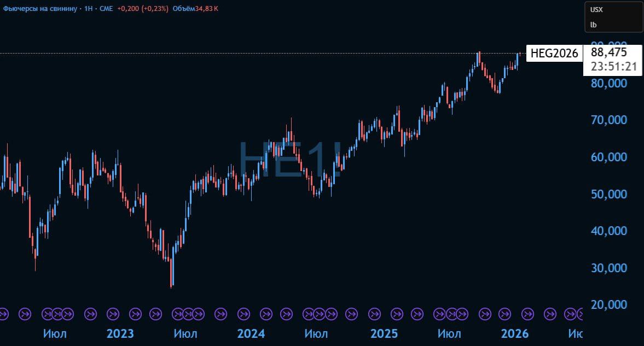Open the lb unit selector
Viewport: 644px width, 346px height.
(x=593, y=25)
